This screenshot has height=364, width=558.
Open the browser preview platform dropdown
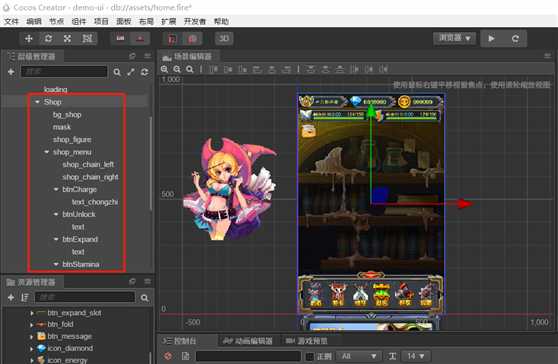tap(454, 38)
